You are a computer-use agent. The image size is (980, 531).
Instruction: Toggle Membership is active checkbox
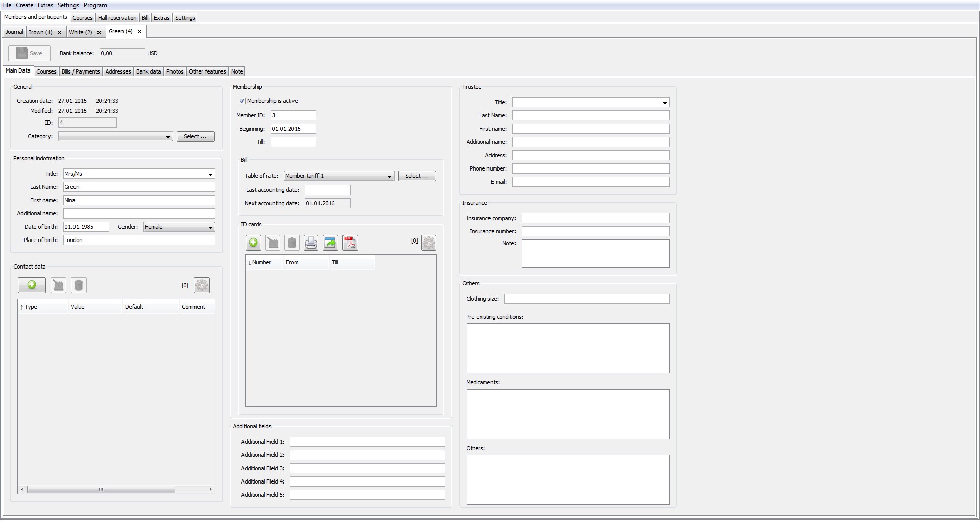[x=242, y=101]
